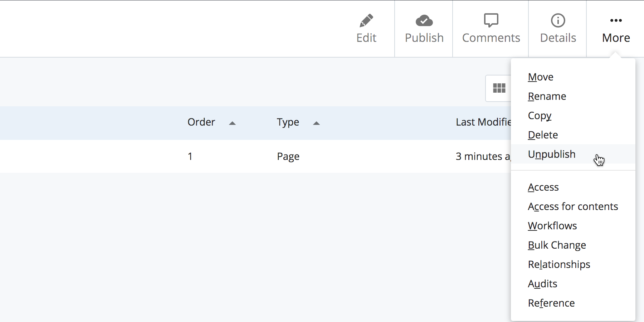Sort by Order column arrow

(x=232, y=123)
